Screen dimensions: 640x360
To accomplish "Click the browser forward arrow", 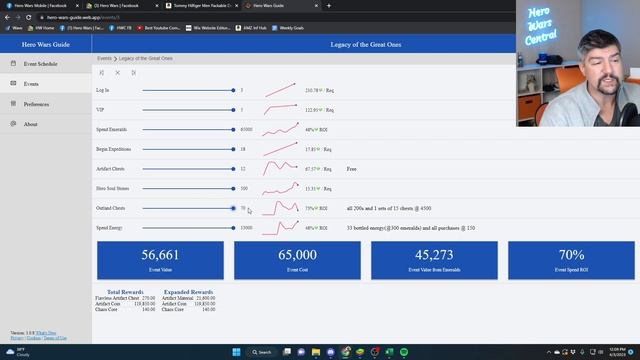I will tap(18, 18).
